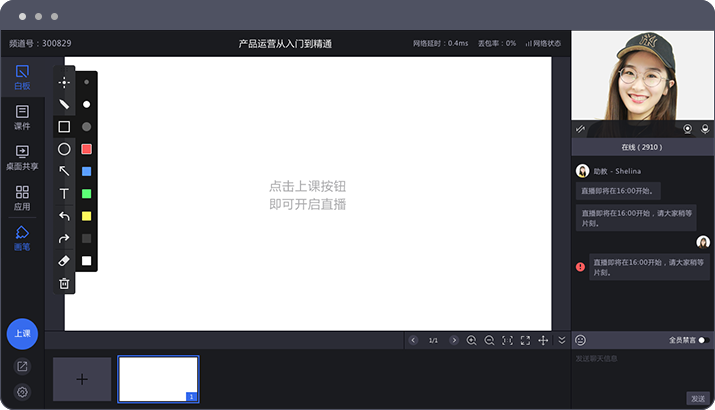This screenshot has height=410, width=715.
Task: Toggle the camera under the video
Action: tap(687, 128)
